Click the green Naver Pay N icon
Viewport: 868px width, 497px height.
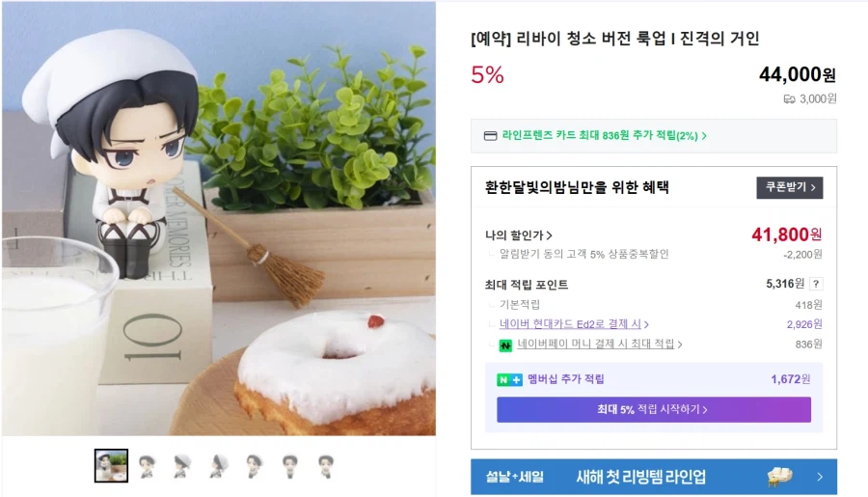(x=504, y=345)
